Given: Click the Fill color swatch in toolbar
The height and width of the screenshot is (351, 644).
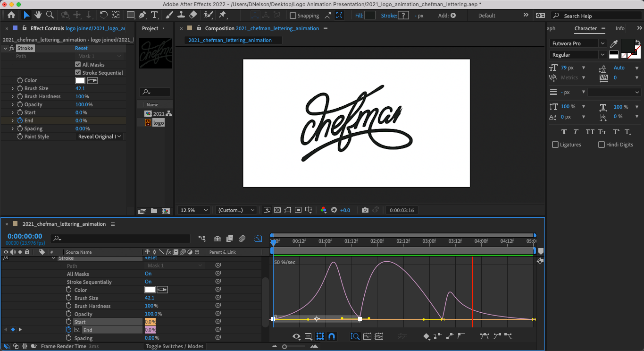Looking at the screenshot, I should pos(370,15).
